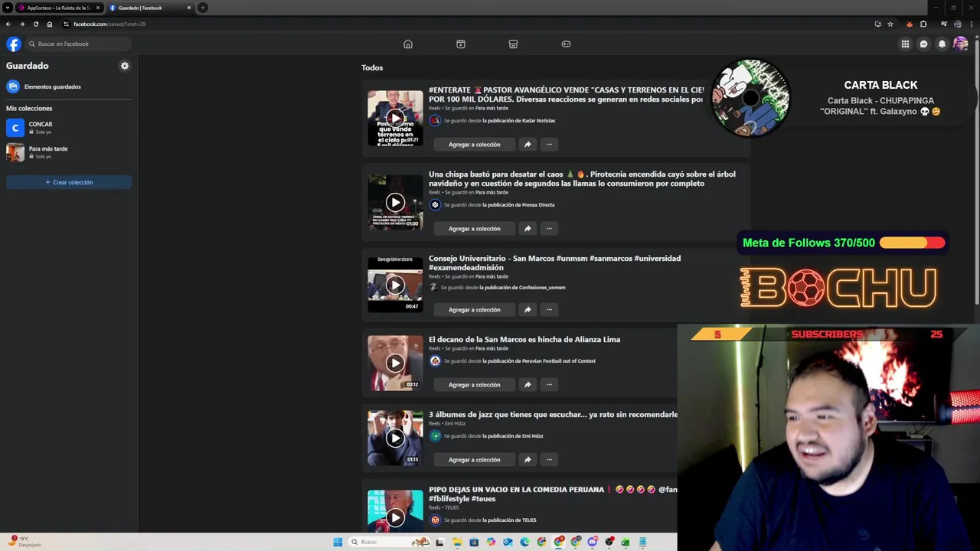
Task: Open a new browser tab
Action: click(x=203, y=8)
